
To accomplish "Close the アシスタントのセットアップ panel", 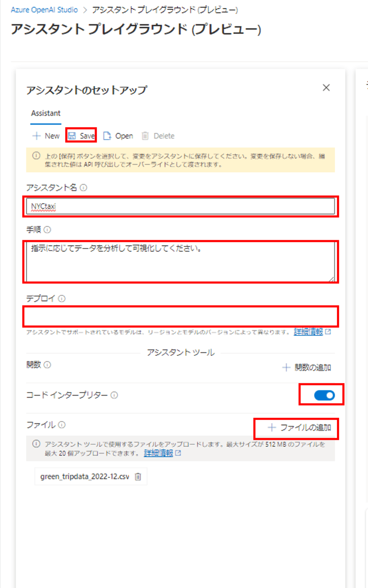I will point(326,88).
